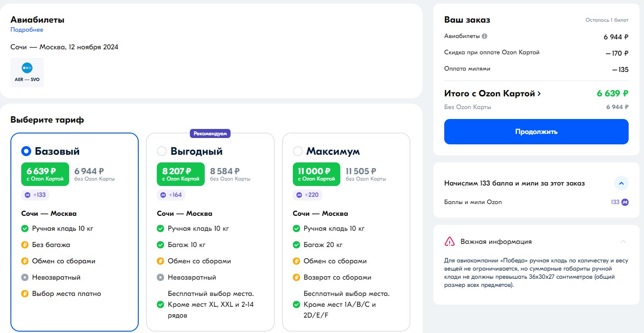Click green checkmark for Ручная кладь 10 кг in Выгодный
The width and height of the screenshot is (644, 333).
click(160, 228)
